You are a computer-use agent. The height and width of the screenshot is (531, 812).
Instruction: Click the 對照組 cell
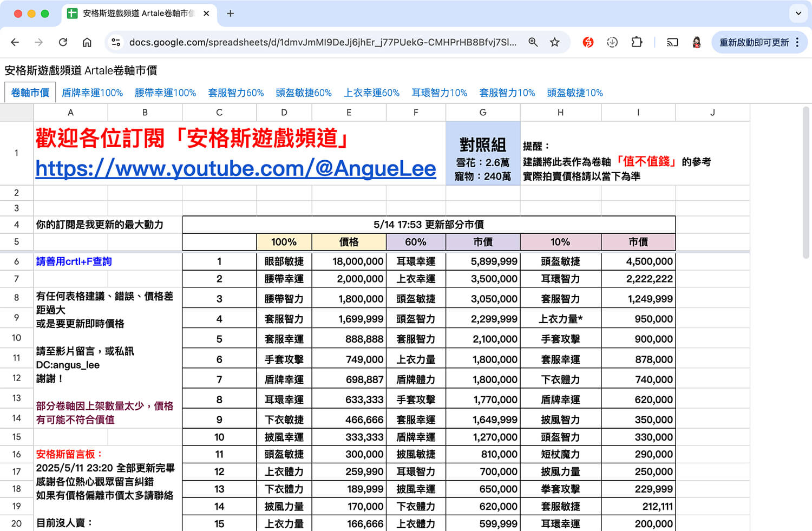tap(483, 153)
